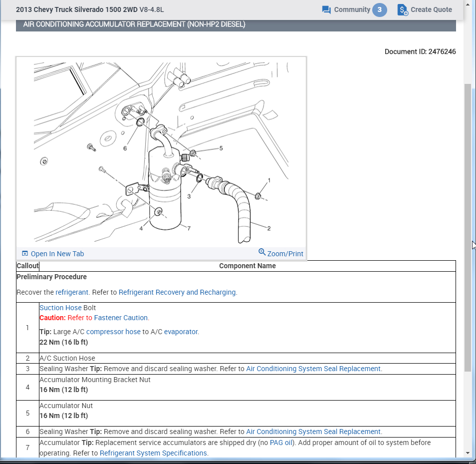This screenshot has height=464, width=476.
Task: Open Seal Replacement link in callout 6 row
Action: (313, 432)
